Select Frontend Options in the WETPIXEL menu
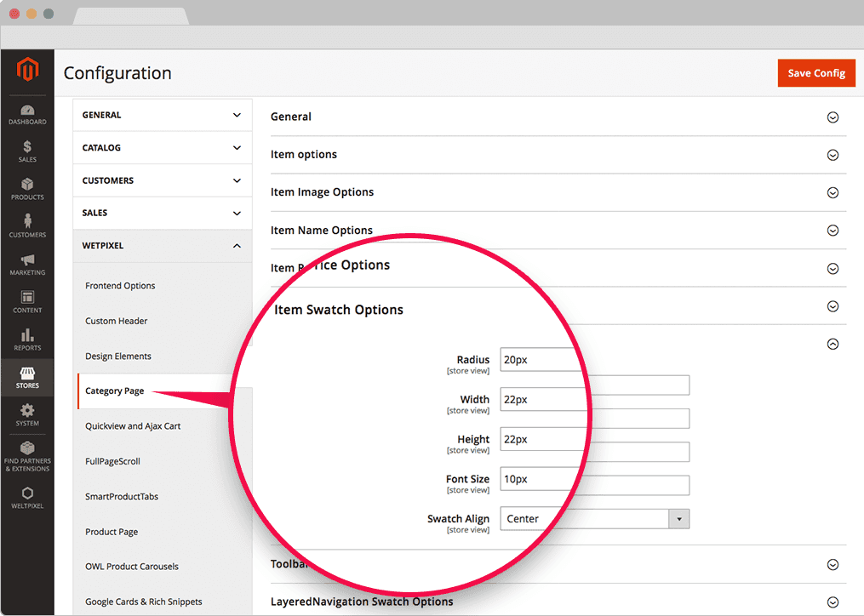864x616 pixels. coord(120,286)
